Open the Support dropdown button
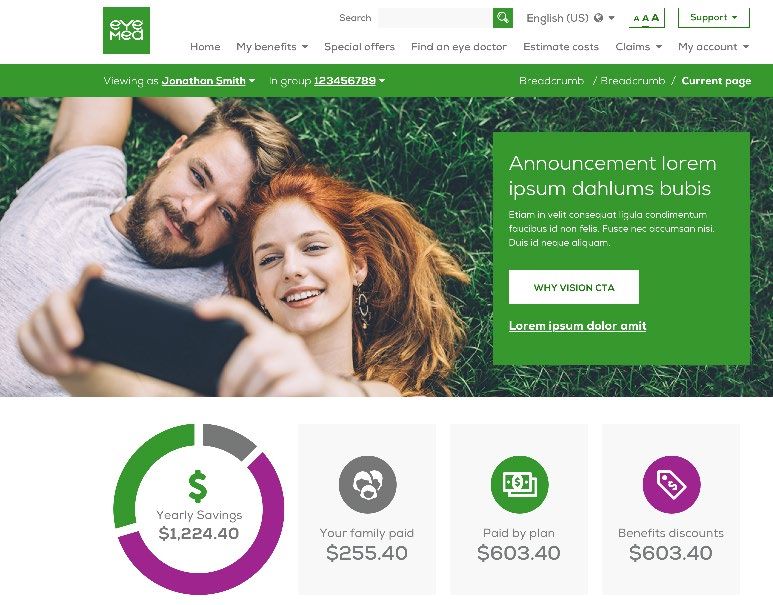Screen dimensions: 773x605 (x=713, y=17)
